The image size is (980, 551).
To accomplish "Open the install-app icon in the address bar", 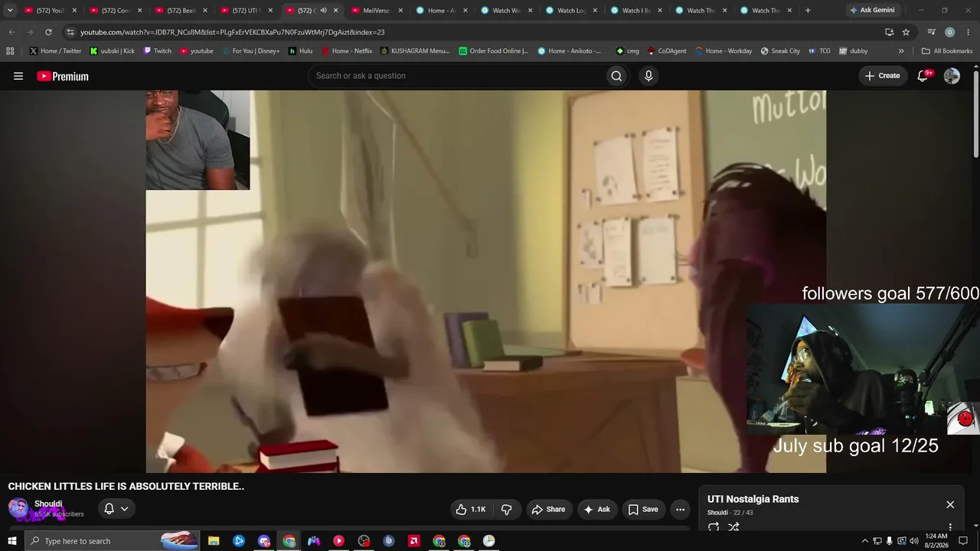I will click(889, 32).
